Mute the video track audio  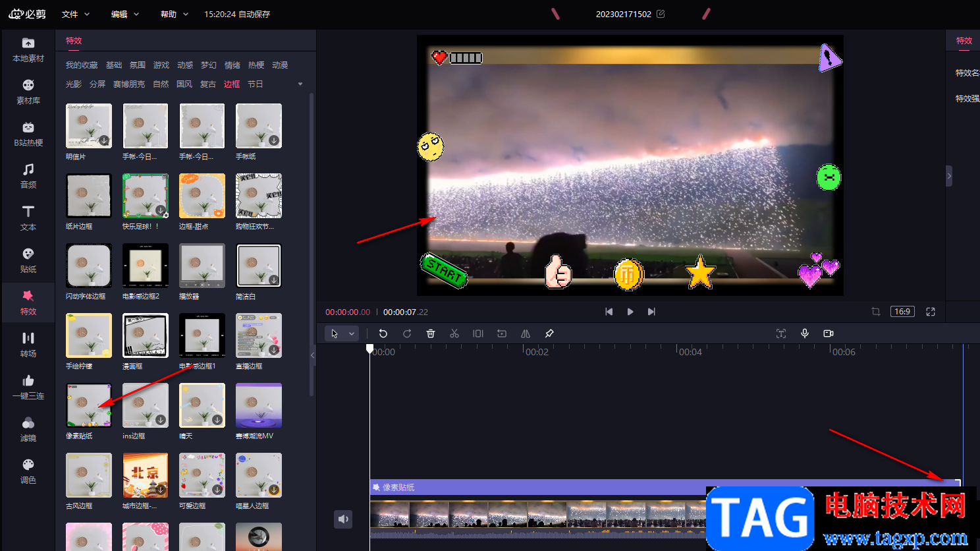pyautogui.click(x=343, y=519)
